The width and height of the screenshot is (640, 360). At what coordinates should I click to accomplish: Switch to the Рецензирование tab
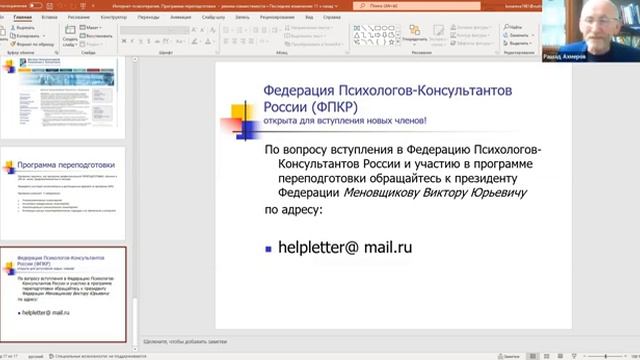click(277, 17)
